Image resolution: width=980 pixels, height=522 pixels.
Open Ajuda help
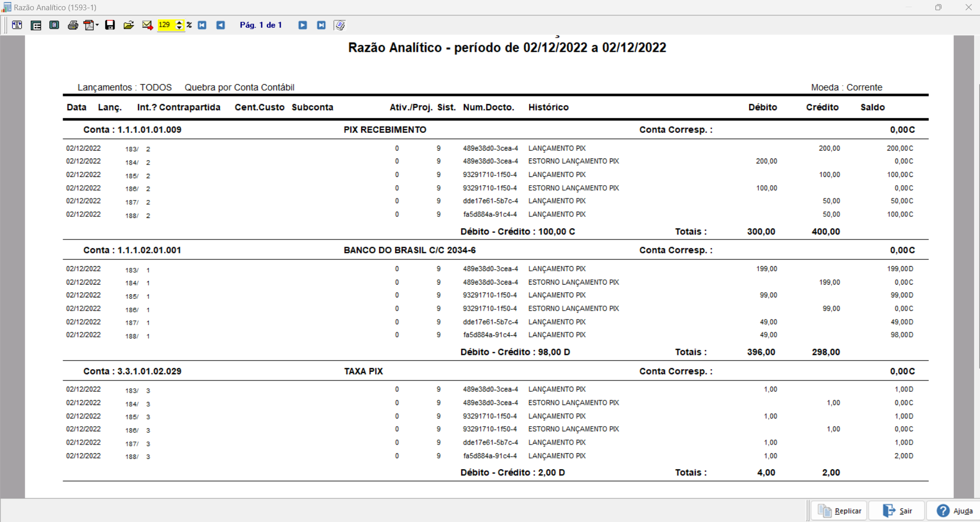(953, 511)
